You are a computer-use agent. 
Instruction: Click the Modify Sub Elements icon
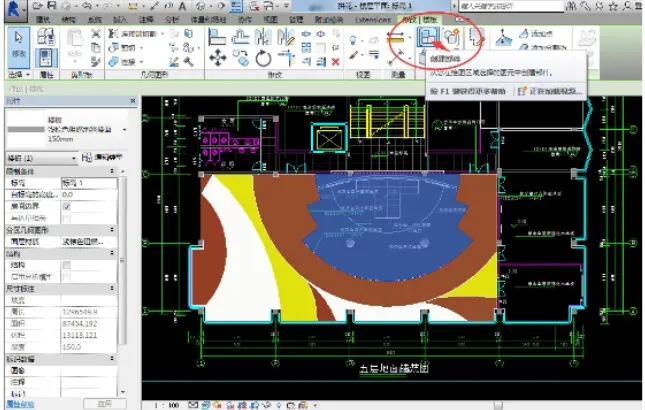click(x=503, y=37)
